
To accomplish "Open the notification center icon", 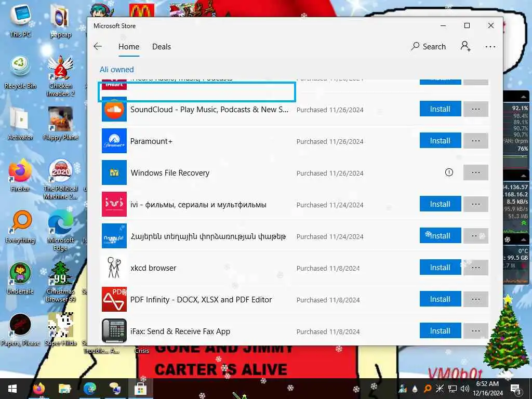I will [x=515, y=389].
